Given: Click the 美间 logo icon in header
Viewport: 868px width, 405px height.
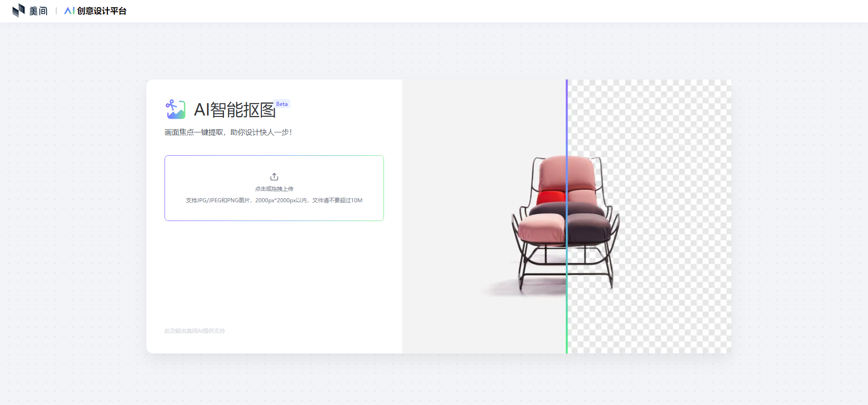Looking at the screenshot, I should point(18,11).
